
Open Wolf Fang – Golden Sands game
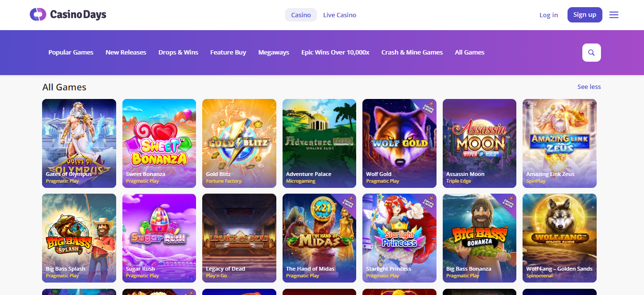[x=559, y=238]
